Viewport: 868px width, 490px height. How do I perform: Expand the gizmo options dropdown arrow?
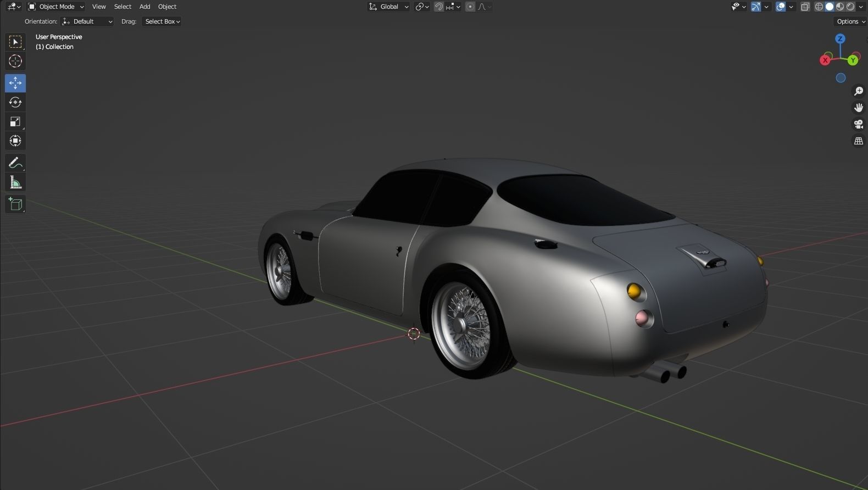pyautogui.click(x=766, y=7)
